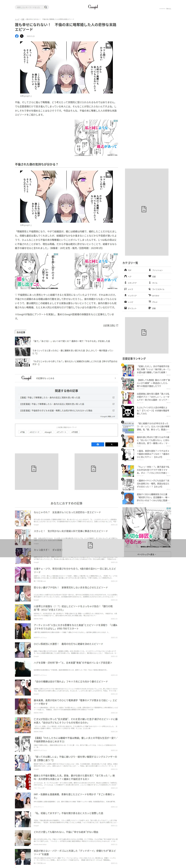Open the TOP category home icon
Image resolution: width=186 pixels, height=868 pixels.
pyautogui.click(x=126, y=270)
